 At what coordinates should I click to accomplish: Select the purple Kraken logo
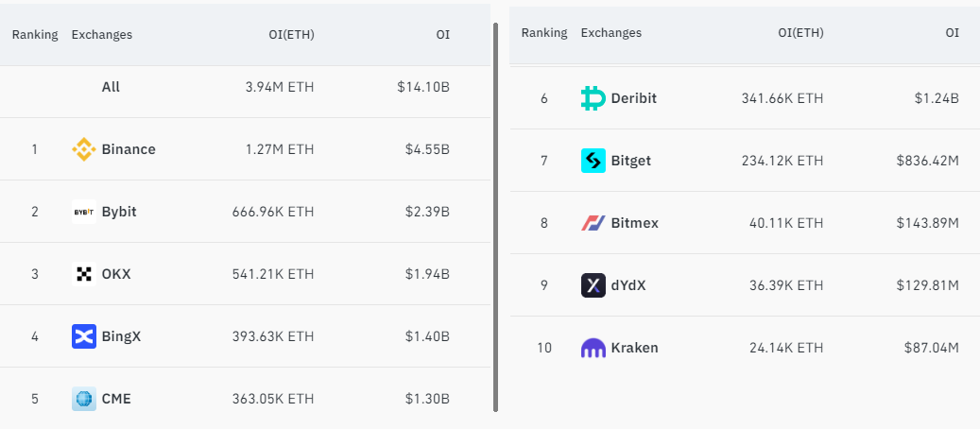pyautogui.click(x=593, y=348)
